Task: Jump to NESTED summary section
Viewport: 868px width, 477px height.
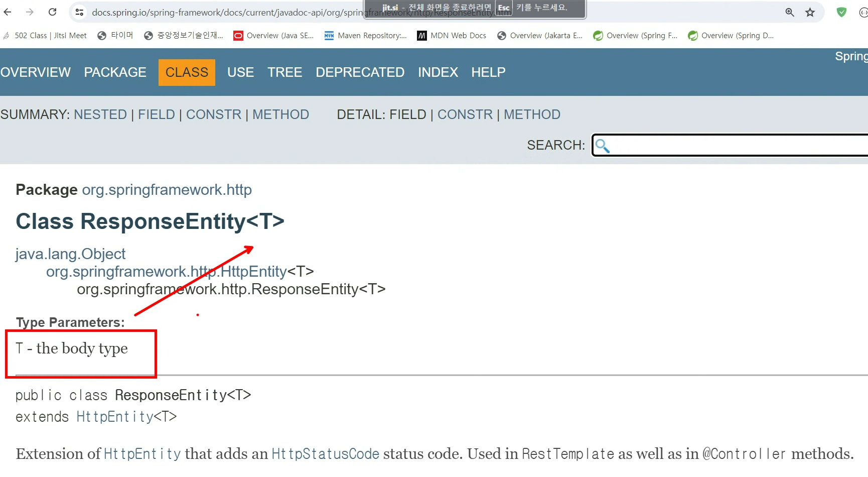Action: point(100,114)
